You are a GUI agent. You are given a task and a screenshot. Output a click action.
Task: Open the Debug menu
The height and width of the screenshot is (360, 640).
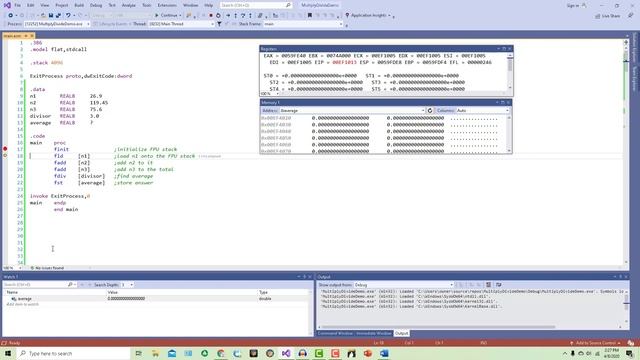[x=96, y=5]
